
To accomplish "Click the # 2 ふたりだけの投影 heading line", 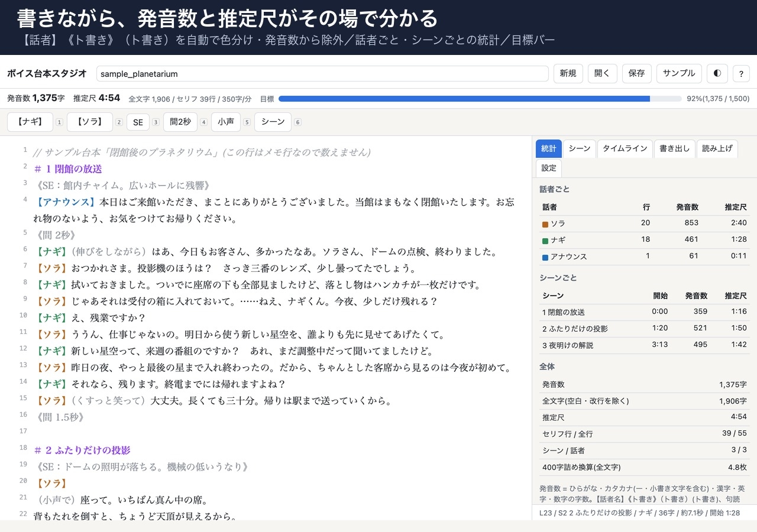I will tap(82, 450).
